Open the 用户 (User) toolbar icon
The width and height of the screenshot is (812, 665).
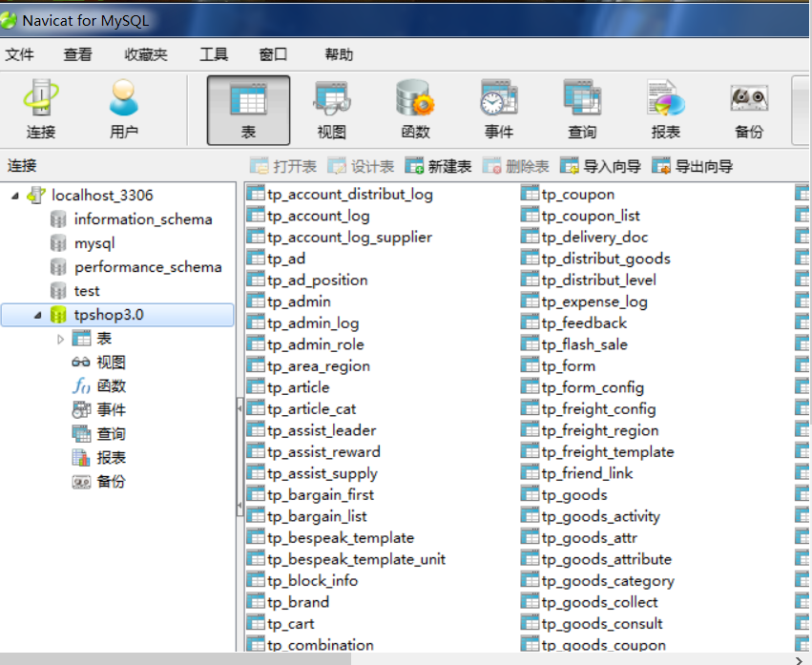(124, 110)
